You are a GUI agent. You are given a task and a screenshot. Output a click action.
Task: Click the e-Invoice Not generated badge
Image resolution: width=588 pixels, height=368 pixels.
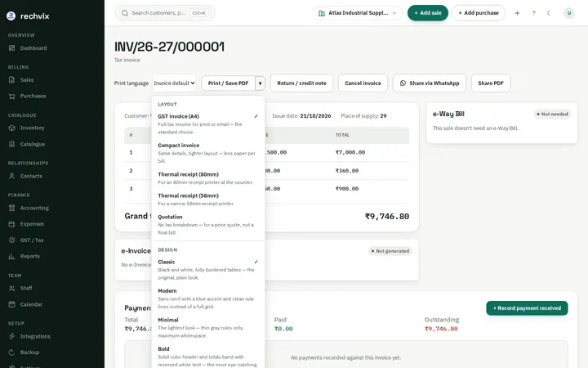click(390, 251)
